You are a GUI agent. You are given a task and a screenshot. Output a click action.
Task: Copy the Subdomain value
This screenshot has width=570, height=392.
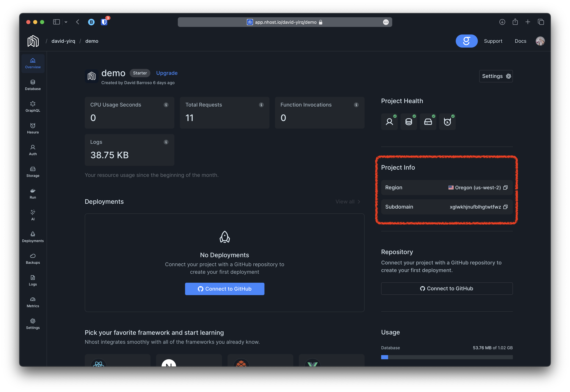(505, 207)
